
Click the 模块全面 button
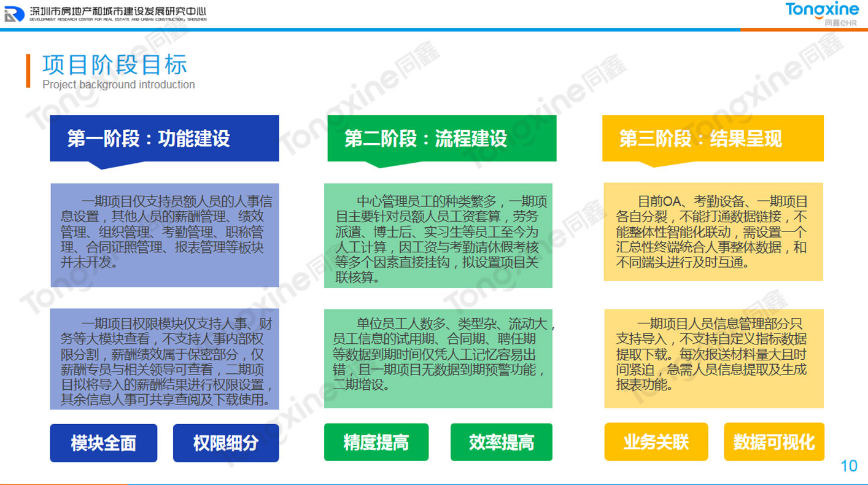pyautogui.click(x=104, y=441)
